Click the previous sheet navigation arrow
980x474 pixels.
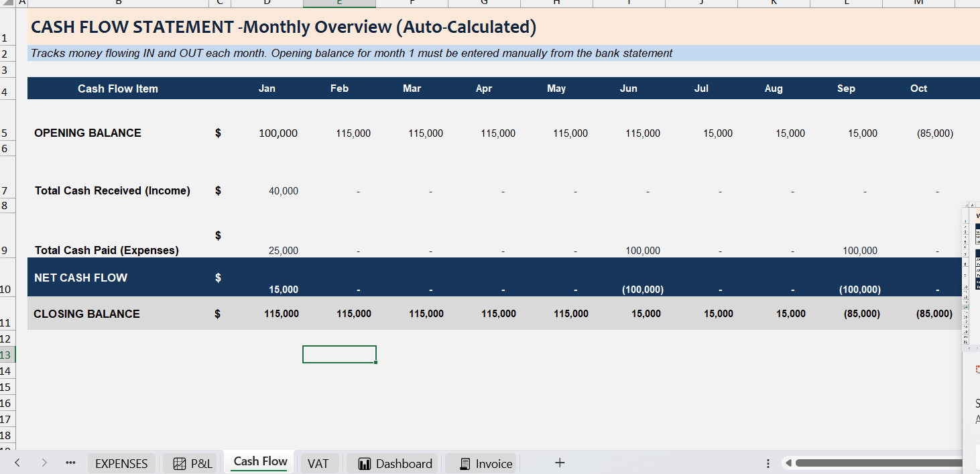(17, 463)
